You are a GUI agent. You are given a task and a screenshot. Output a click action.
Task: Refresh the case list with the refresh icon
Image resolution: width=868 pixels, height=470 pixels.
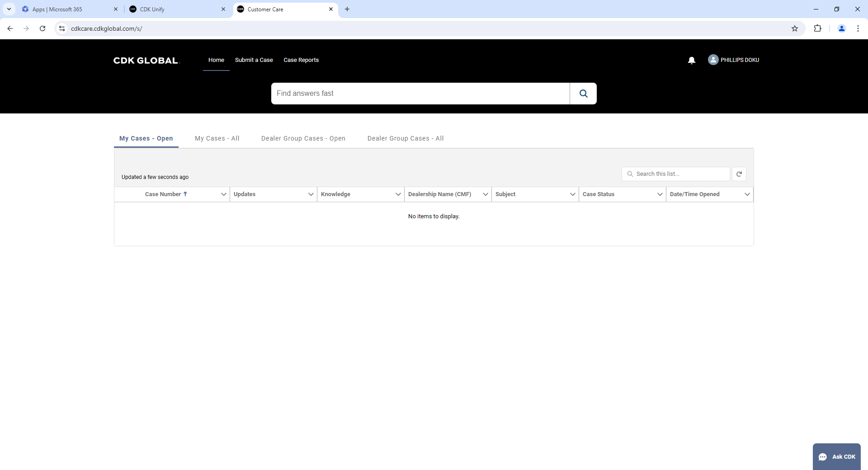(739, 174)
